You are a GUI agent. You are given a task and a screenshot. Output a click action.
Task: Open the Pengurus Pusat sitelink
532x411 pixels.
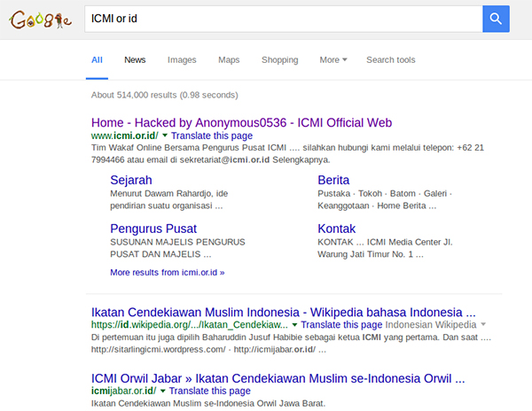153,229
